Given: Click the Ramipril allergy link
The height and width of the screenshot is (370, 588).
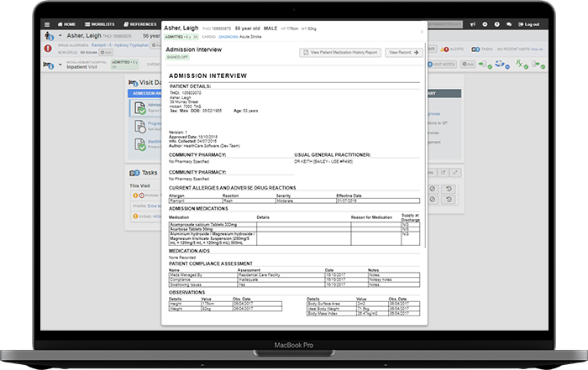Looking at the screenshot, I should click(x=97, y=44).
